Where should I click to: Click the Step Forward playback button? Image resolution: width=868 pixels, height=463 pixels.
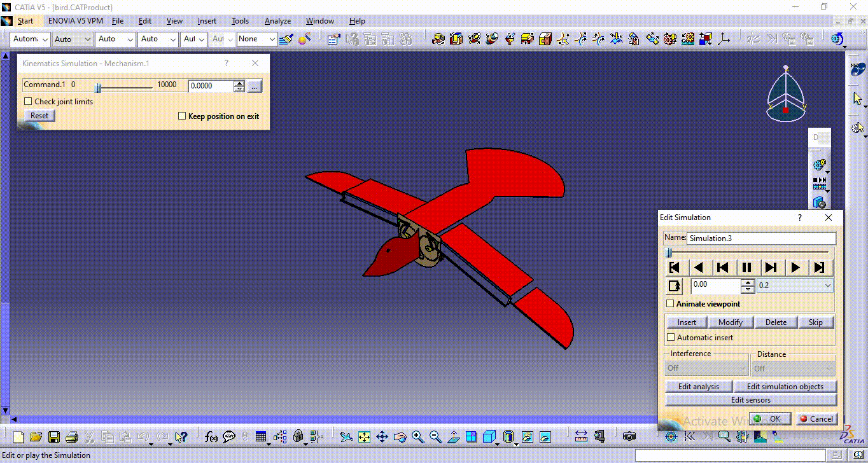(x=771, y=268)
